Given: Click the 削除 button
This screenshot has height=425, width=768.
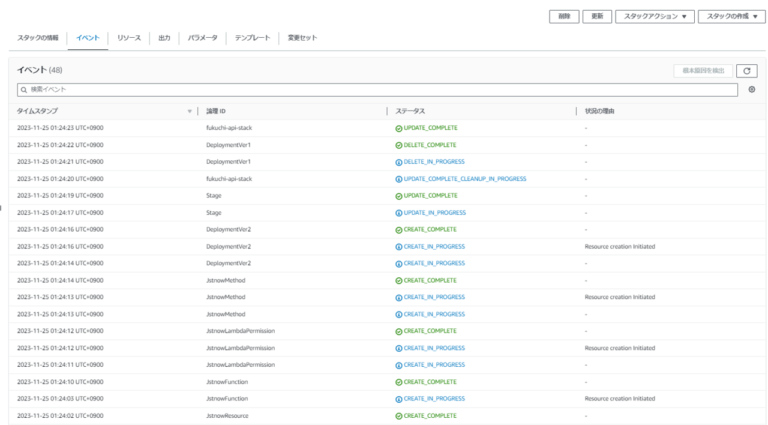Looking at the screenshot, I should click(564, 16).
